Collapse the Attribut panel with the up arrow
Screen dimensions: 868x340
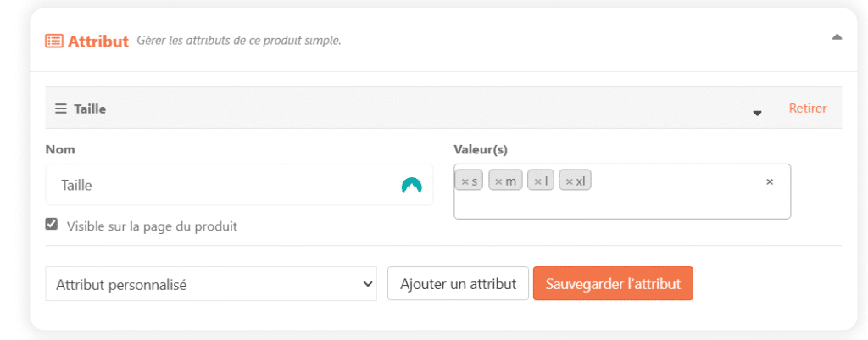[x=837, y=37]
